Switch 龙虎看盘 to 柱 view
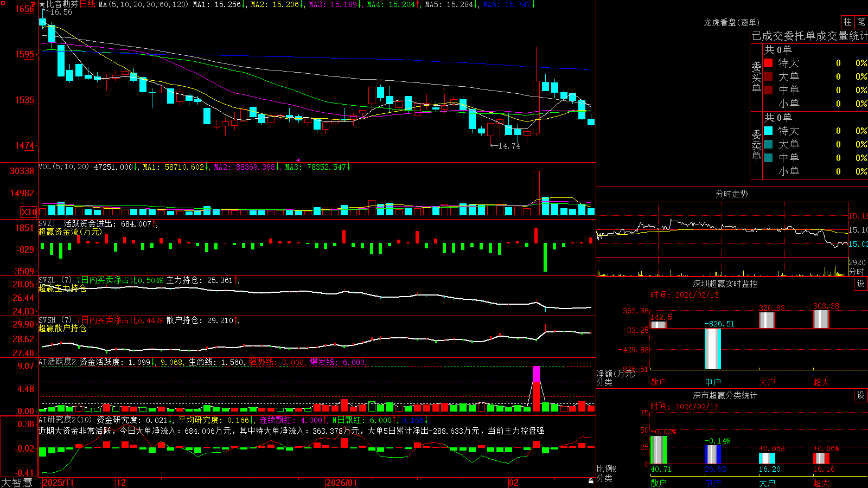 pos(847,22)
